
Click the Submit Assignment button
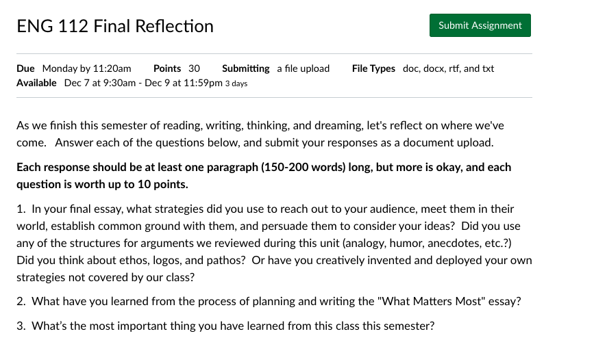pyautogui.click(x=480, y=25)
